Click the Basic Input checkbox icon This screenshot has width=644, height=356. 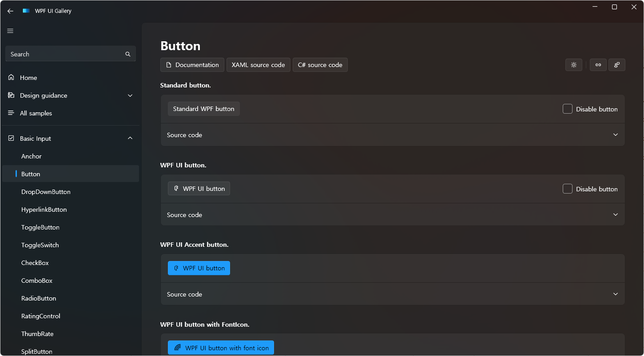[11, 138]
